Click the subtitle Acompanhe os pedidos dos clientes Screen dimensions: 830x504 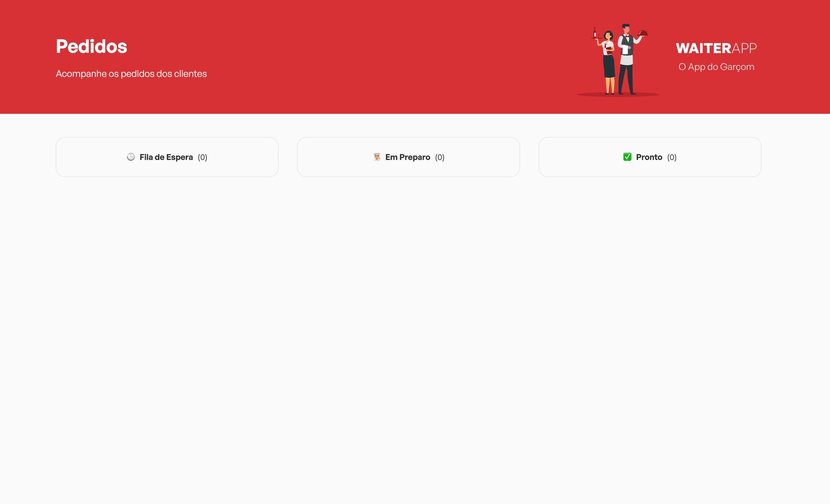click(x=131, y=74)
